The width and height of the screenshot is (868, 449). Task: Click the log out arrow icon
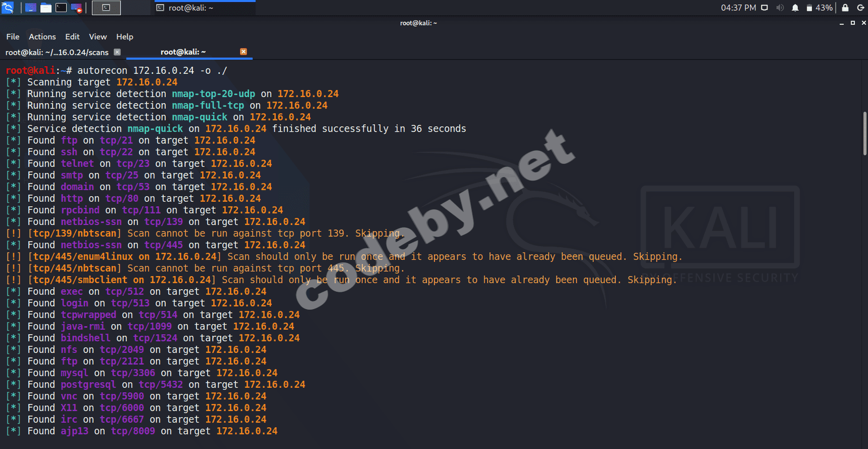[860, 8]
